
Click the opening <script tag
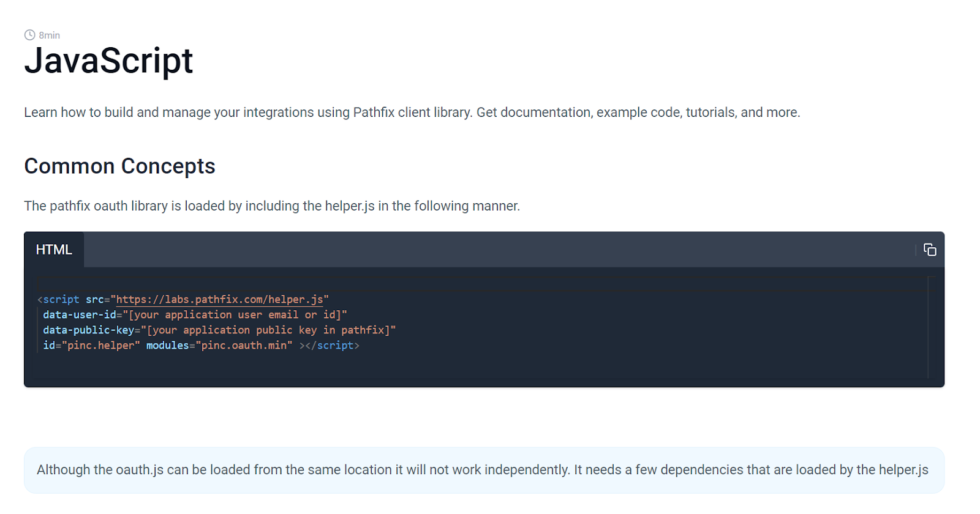point(58,299)
